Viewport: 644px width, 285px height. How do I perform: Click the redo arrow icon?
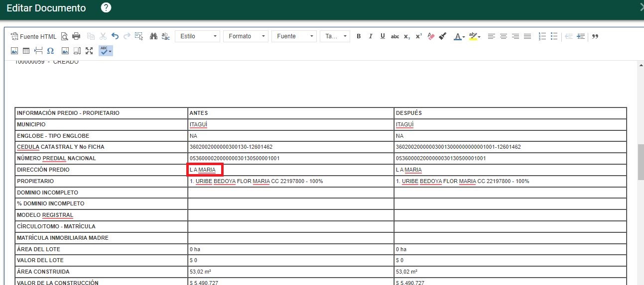pyautogui.click(x=127, y=36)
